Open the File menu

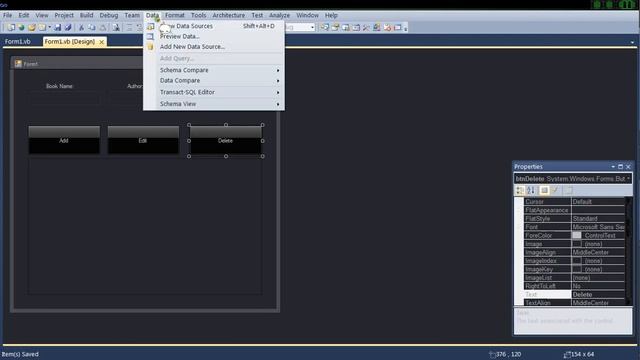click(7, 15)
